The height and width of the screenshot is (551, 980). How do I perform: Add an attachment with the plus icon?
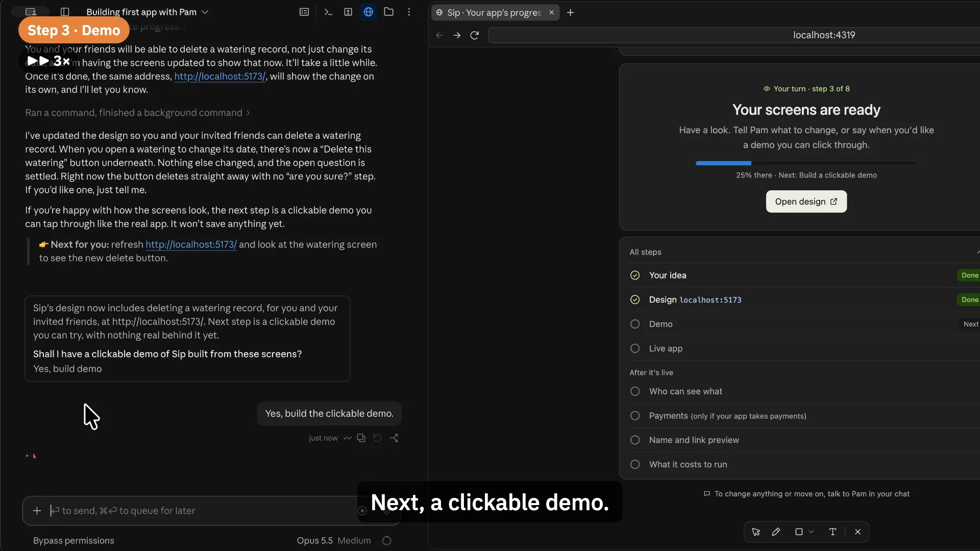(37, 511)
